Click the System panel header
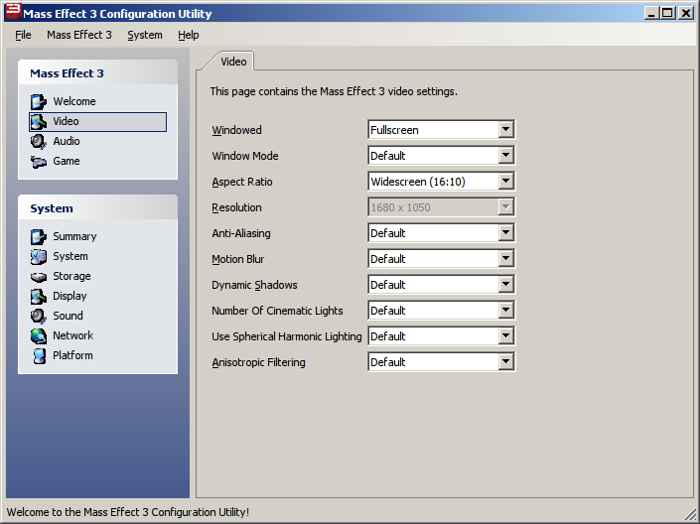 [x=98, y=208]
